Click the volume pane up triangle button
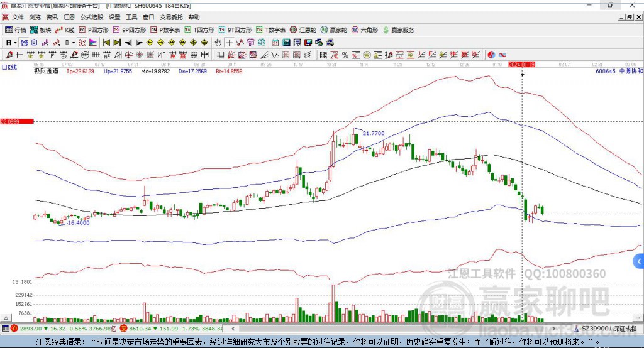The width and height of the screenshot is (644, 348). click(x=6, y=318)
